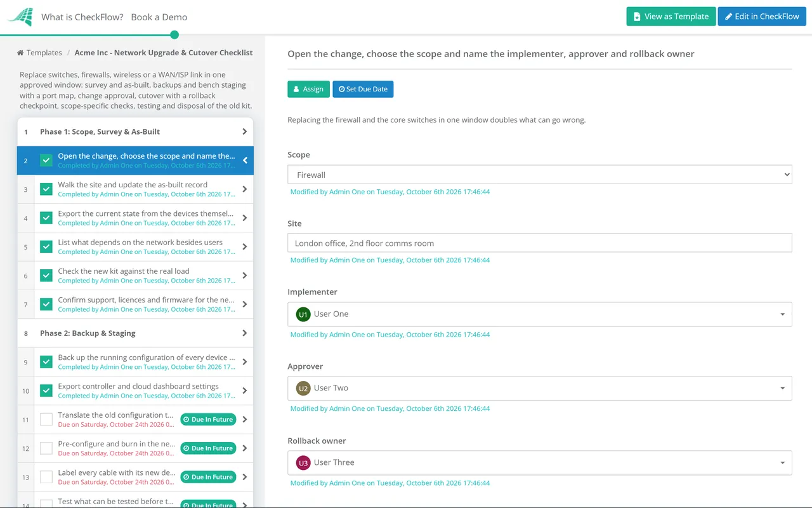The width and height of the screenshot is (812, 508).
Task: Uncheck 'Export the current state' task checkbox
Action: pyautogui.click(x=46, y=218)
